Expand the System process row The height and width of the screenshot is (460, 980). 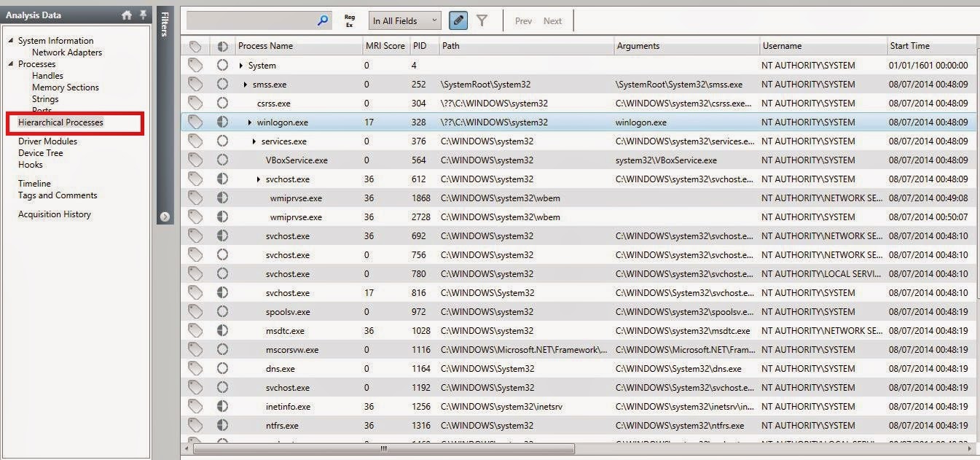(x=241, y=66)
